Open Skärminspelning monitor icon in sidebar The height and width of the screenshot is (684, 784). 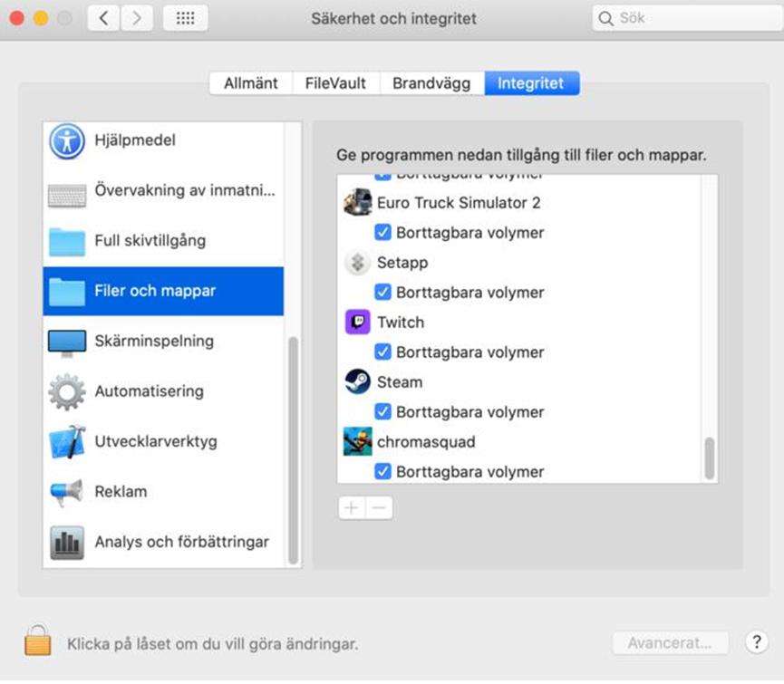tap(67, 342)
